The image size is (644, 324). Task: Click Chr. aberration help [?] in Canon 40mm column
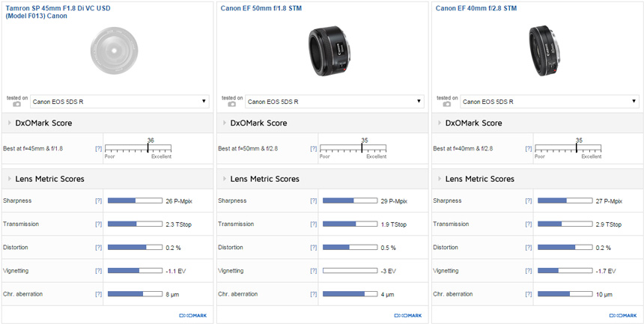pos(529,294)
